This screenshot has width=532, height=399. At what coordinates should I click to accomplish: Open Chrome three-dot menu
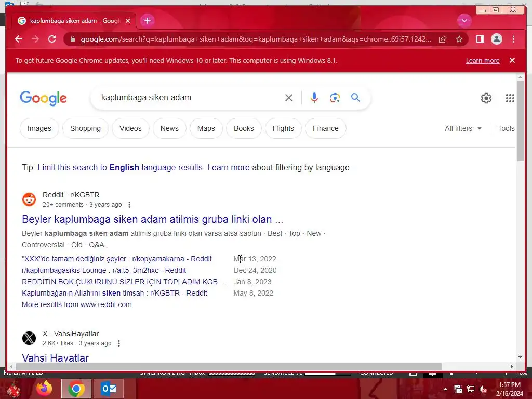[x=513, y=39]
